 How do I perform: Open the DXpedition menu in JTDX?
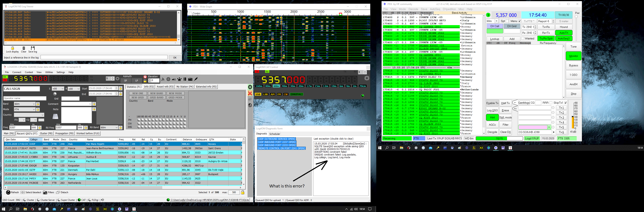(449, 9)
